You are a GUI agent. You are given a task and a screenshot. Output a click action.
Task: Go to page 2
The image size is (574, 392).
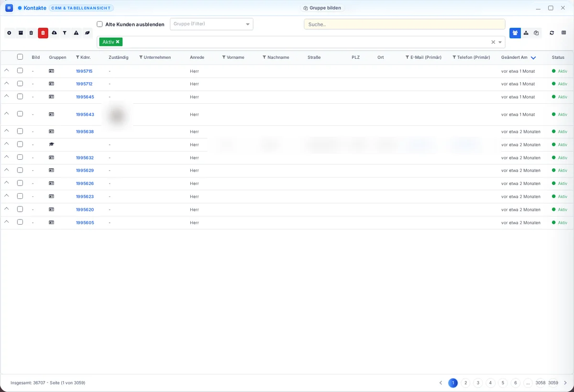tap(465, 383)
